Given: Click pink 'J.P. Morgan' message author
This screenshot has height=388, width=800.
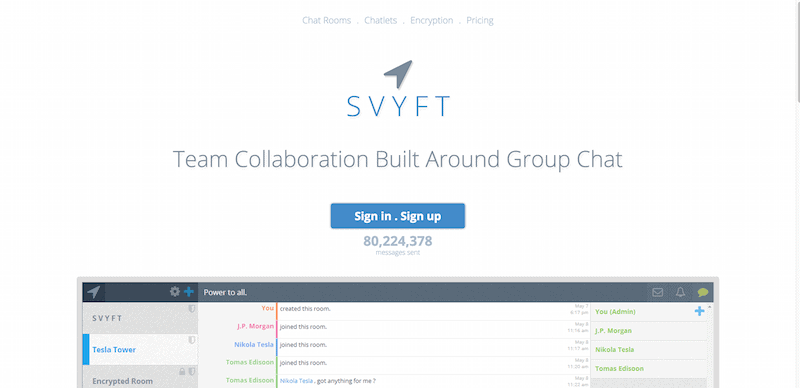Looking at the screenshot, I should [255, 326].
